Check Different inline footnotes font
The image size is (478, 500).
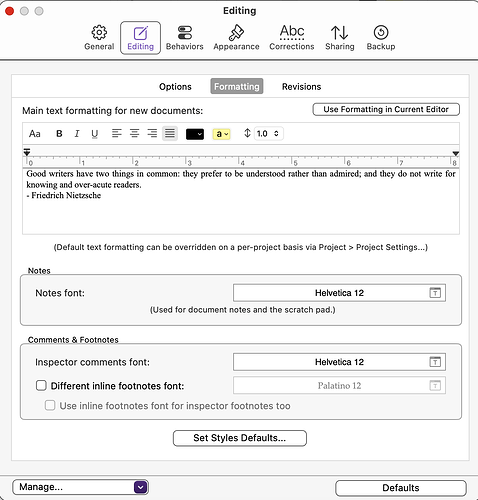pyautogui.click(x=41, y=386)
